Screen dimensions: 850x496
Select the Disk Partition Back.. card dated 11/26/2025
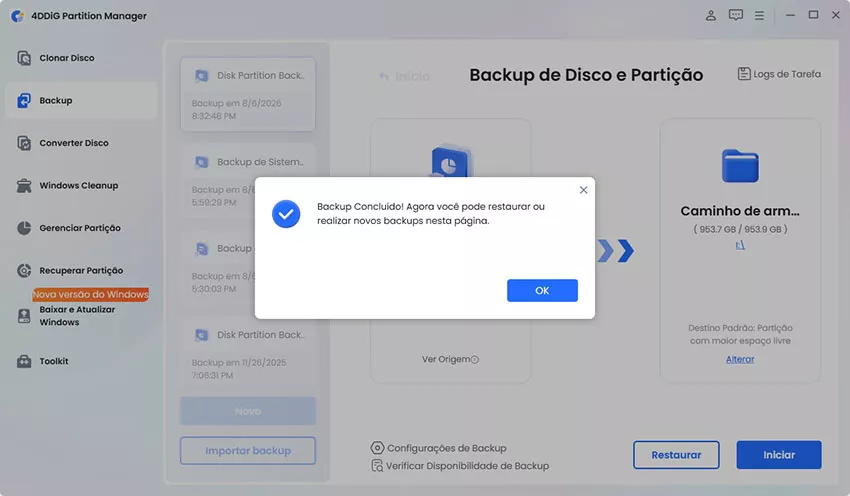(248, 354)
